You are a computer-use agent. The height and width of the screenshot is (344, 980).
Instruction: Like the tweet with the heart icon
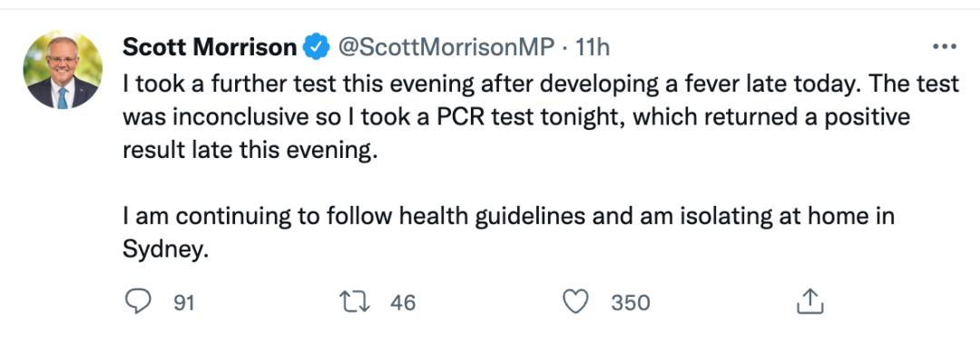click(x=575, y=303)
